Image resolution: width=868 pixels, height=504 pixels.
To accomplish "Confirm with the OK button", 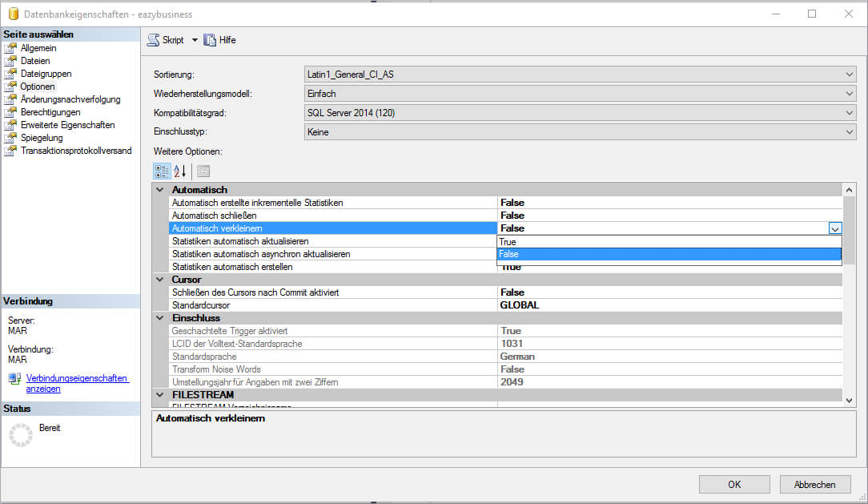I will click(734, 484).
